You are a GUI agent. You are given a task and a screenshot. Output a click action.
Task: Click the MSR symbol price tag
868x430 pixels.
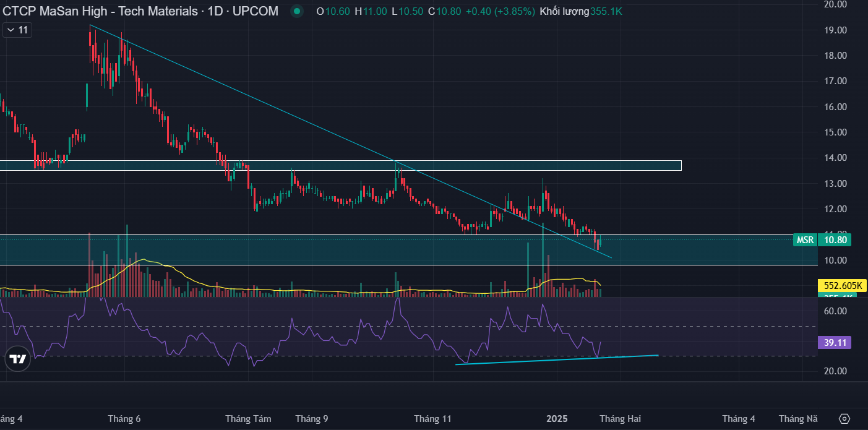click(x=805, y=240)
